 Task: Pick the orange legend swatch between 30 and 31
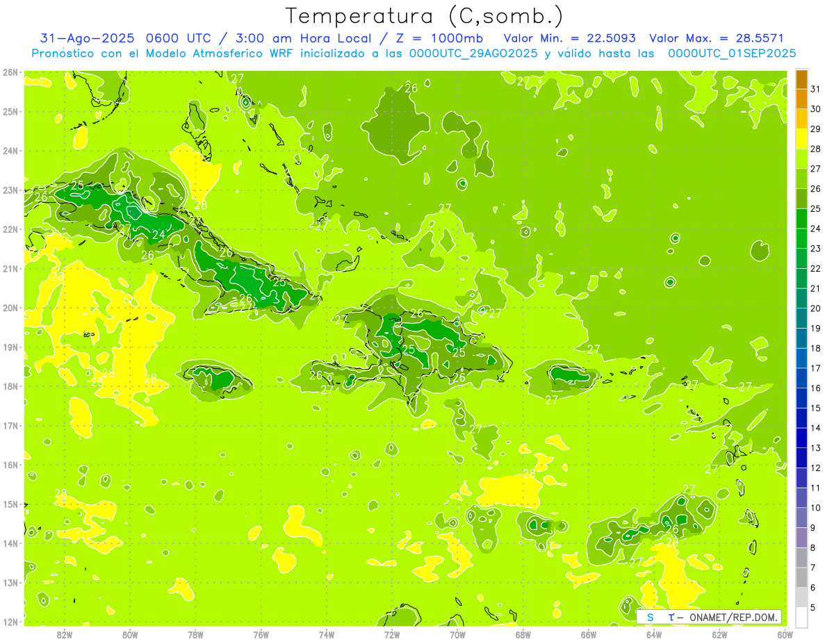pyautogui.click(x=801, y=99)
